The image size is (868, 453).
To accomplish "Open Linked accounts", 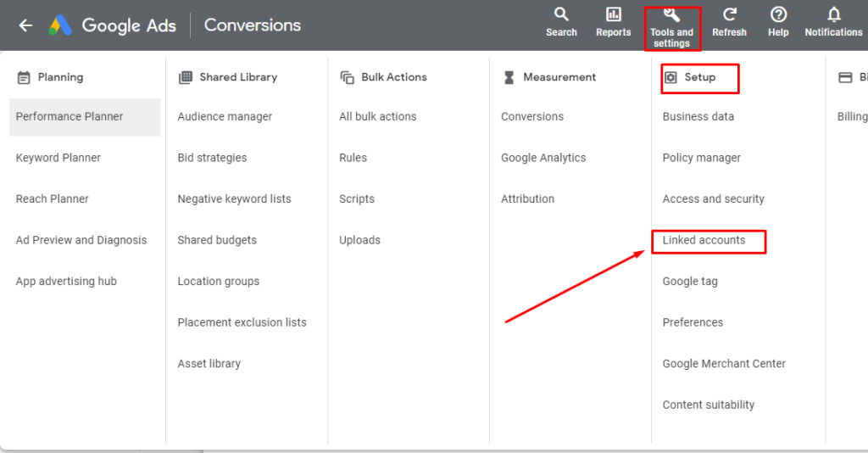I will [704, 240].
